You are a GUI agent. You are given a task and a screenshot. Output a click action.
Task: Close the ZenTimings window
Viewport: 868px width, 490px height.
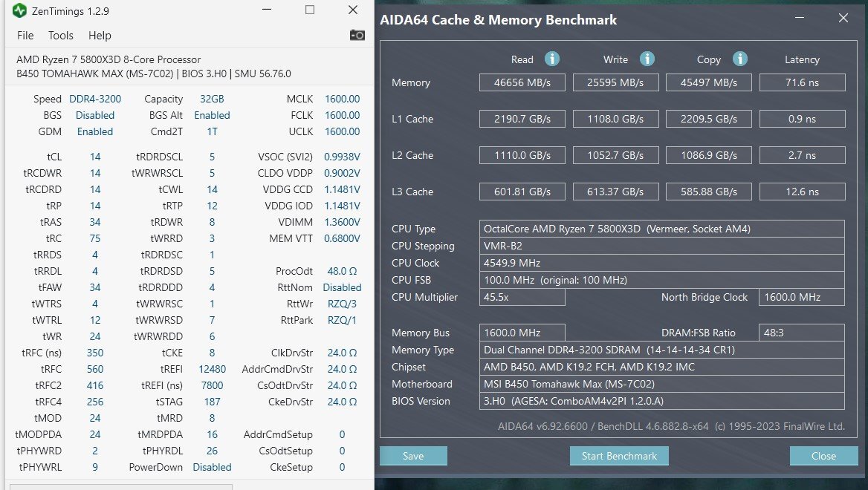352,10
